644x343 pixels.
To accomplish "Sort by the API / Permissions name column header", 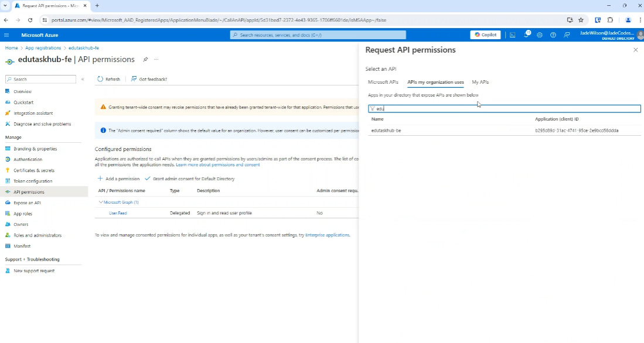I will click(x=121, y=191).
